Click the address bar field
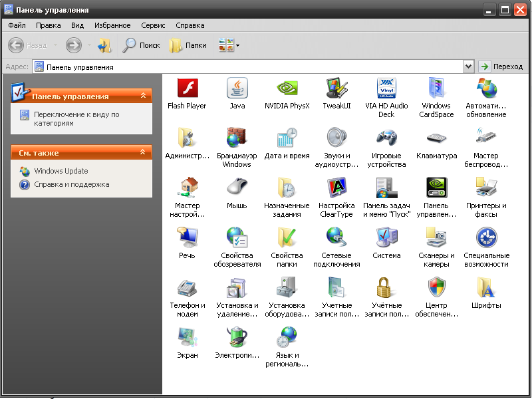The height and width of the screenshot is (399, 532). [x=248, y=66]
